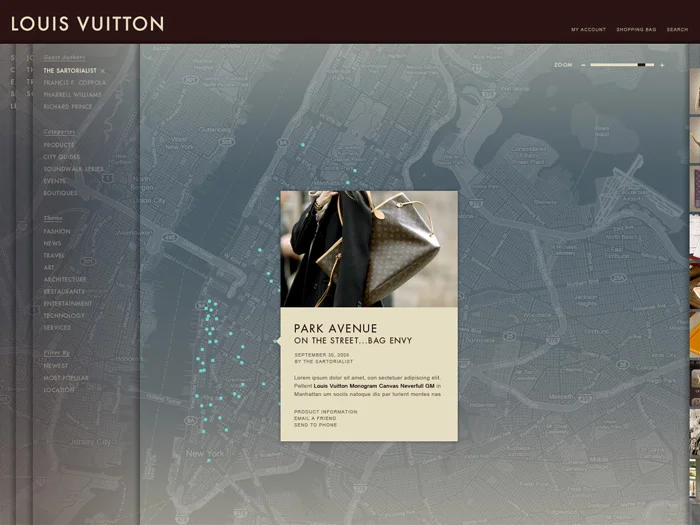Click the Louis Vuitton logo
The width and height of the screenshot is (700, 525).
(88, 24)
